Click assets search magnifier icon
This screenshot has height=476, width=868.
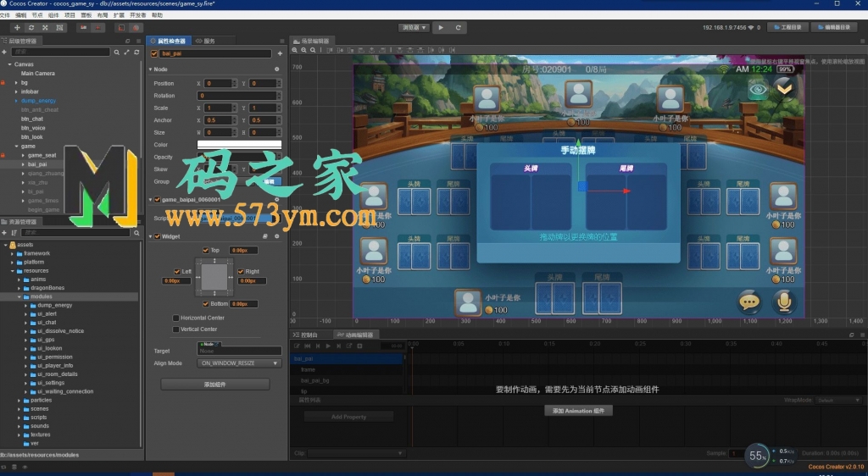click(x=136, y=233)
